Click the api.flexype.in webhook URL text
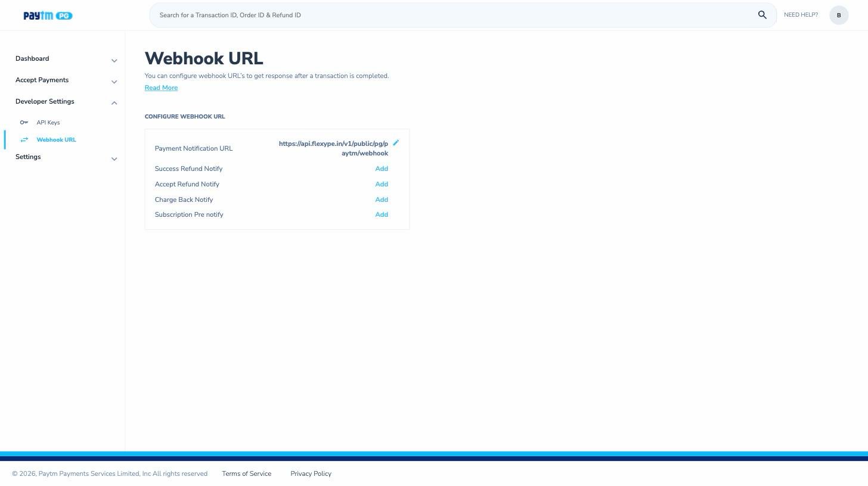Screen dimensions: 868x486 coord(333,148)
